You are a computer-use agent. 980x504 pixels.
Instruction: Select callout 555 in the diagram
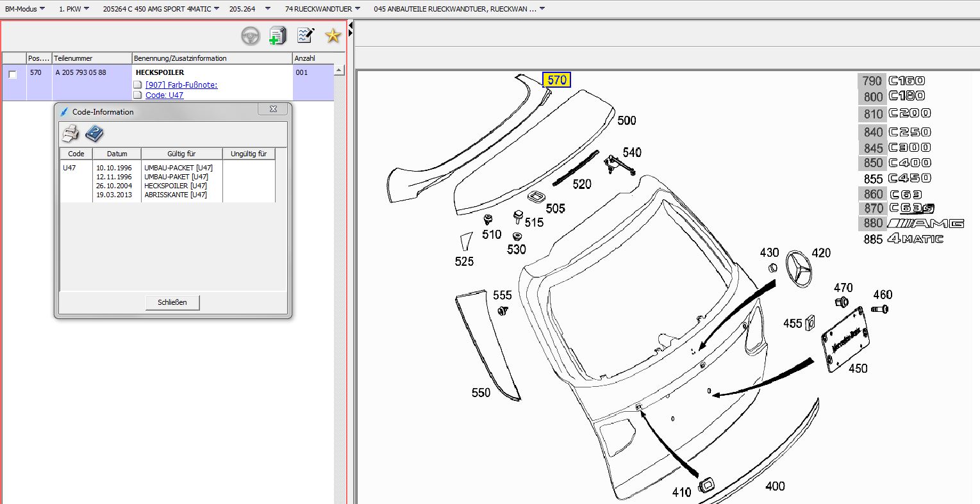click(x=502, y=295)
